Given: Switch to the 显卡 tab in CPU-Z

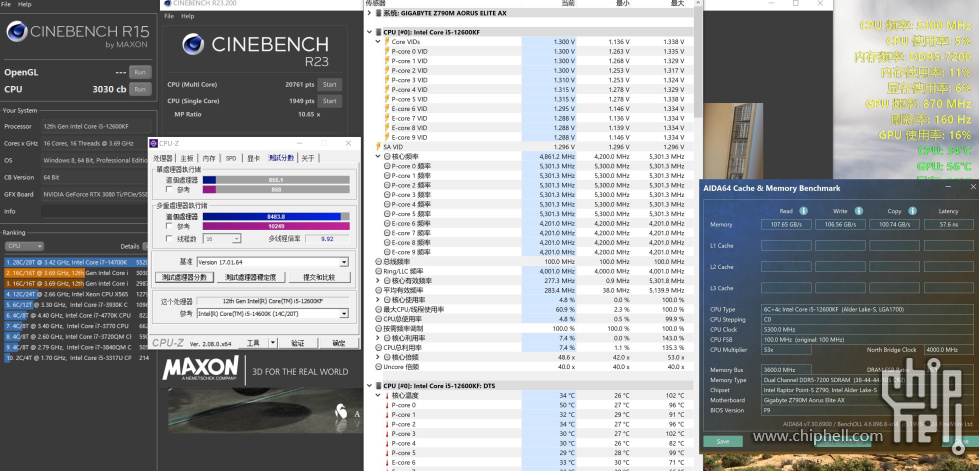Looking at the screenshot, I should point(252,158).
